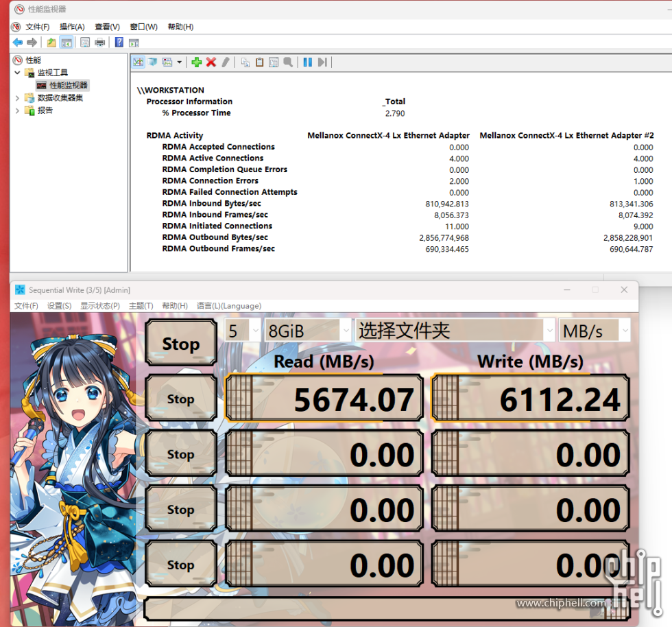Select 性能监视器 tree item
This screenshot has height=627, width=672.
click(68, 85)
